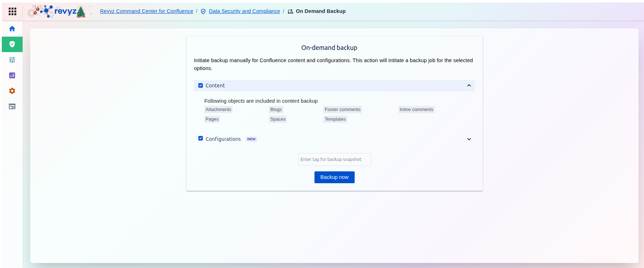Open the analytics chart sidebar icon

12,75
